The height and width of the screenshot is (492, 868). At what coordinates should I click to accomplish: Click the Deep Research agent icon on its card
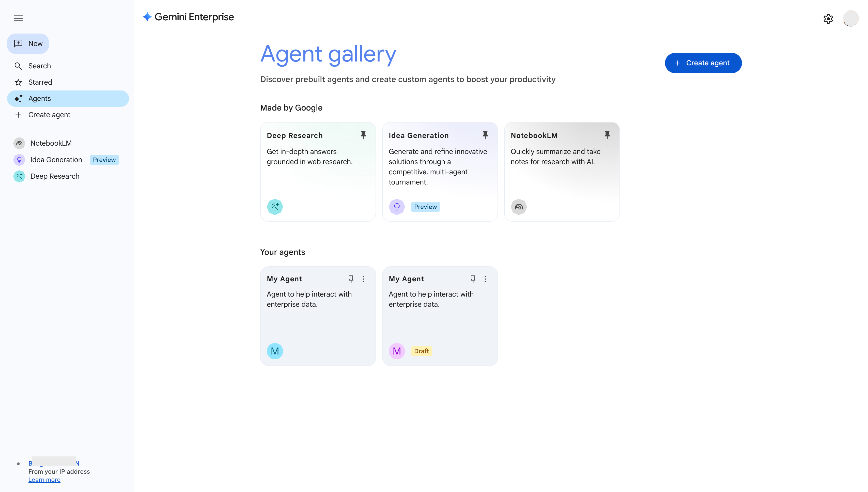275,206
